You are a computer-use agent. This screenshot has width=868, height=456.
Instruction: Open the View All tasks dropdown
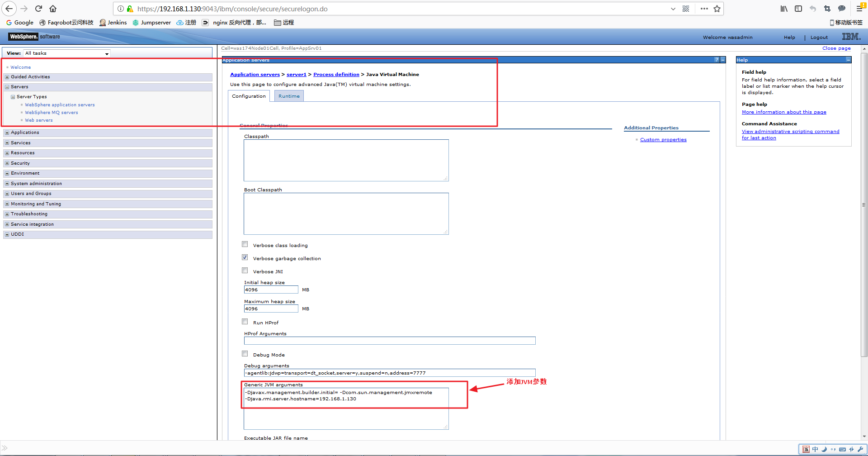tap(67, 53)
